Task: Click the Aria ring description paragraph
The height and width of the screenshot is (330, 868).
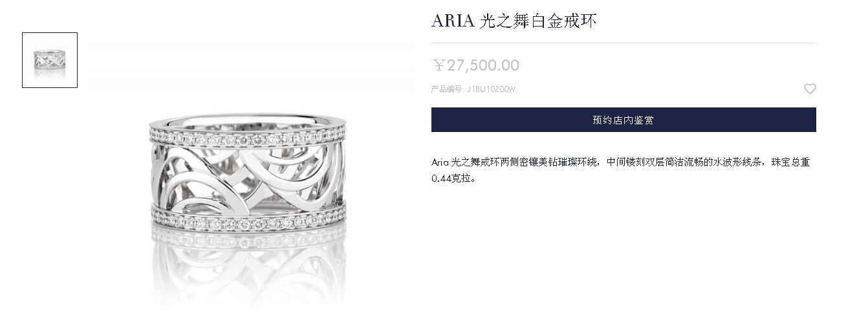Action: pos(621,170)
